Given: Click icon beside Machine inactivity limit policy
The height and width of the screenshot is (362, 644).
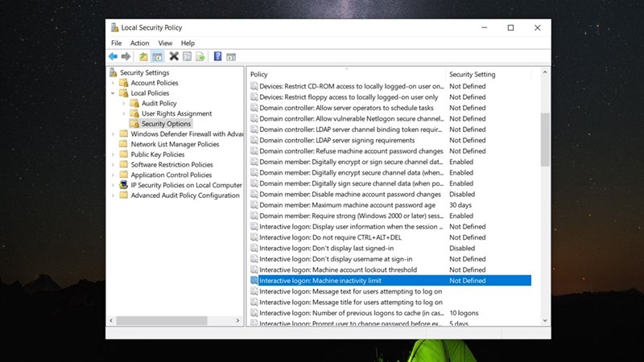Looking at the screenshot, I should point(254,281).
